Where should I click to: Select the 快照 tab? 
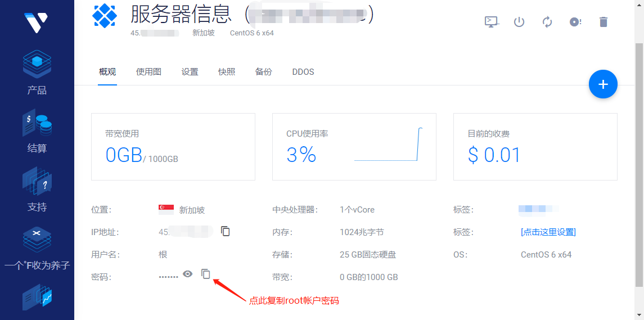[227, 72]
